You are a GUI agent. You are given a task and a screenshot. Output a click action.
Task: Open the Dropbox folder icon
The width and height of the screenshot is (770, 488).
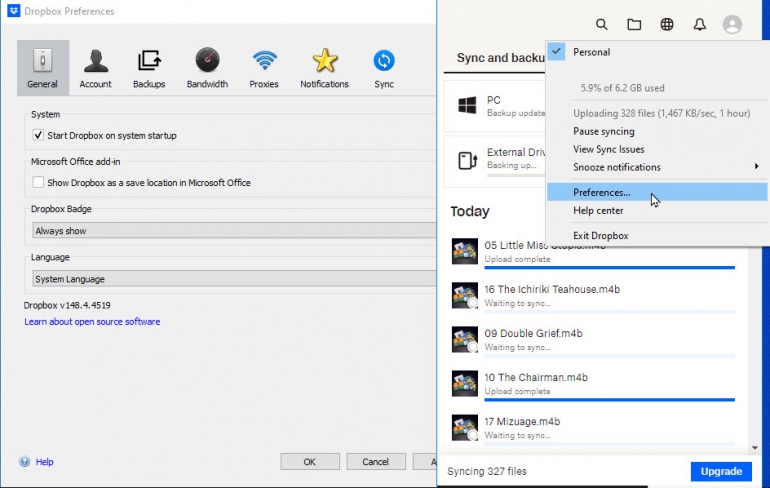634,24
